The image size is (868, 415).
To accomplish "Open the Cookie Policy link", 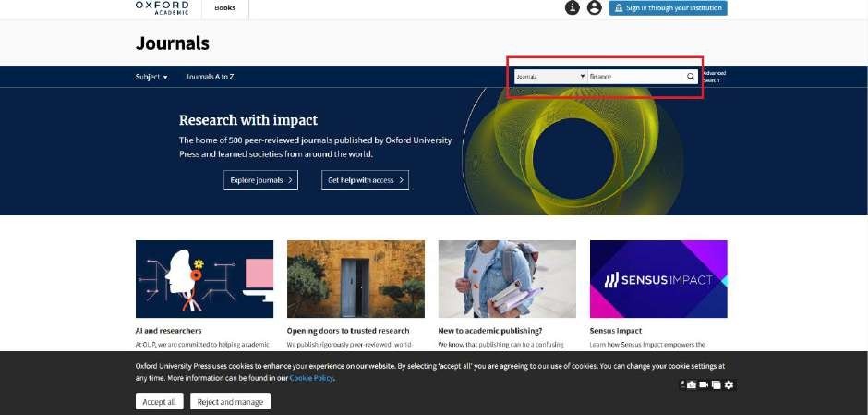I will coord(311,378).
